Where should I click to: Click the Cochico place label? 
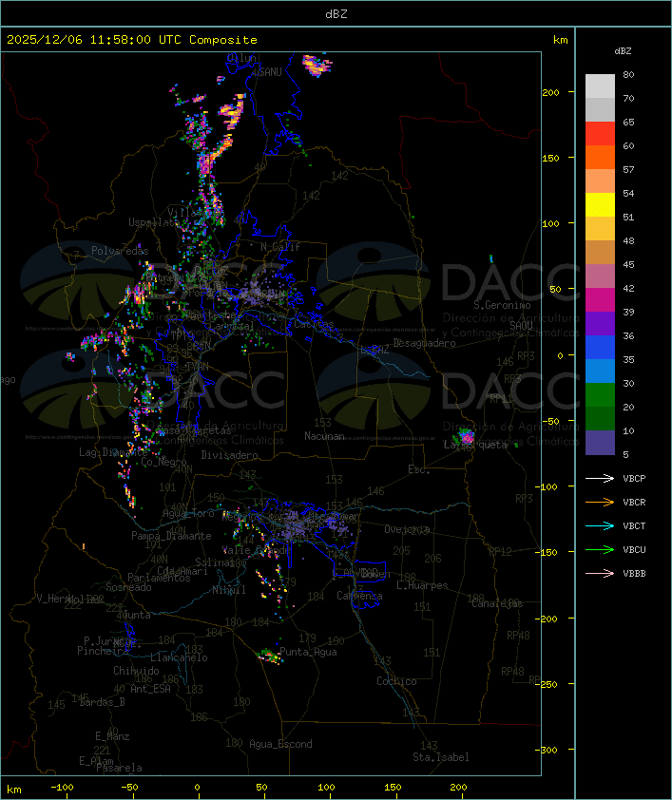click(x=396, y=681)
